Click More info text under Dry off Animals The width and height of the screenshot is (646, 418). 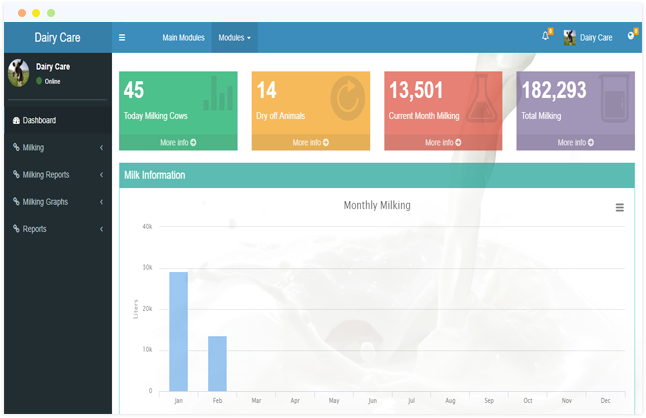click(307, 142)
